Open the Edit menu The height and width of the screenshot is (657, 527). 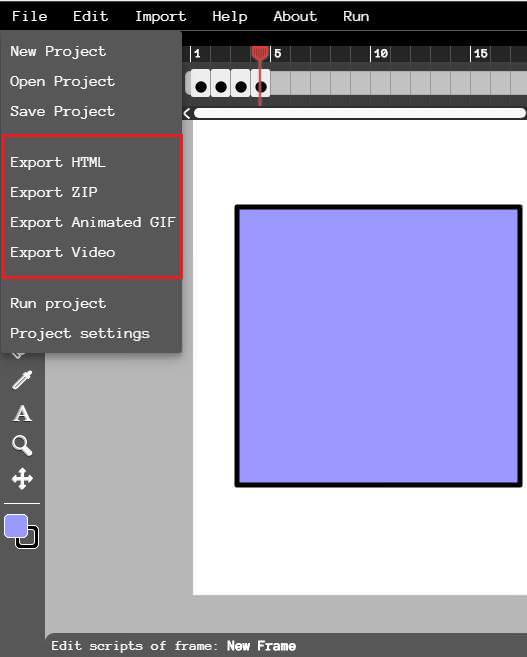[90, 16]
